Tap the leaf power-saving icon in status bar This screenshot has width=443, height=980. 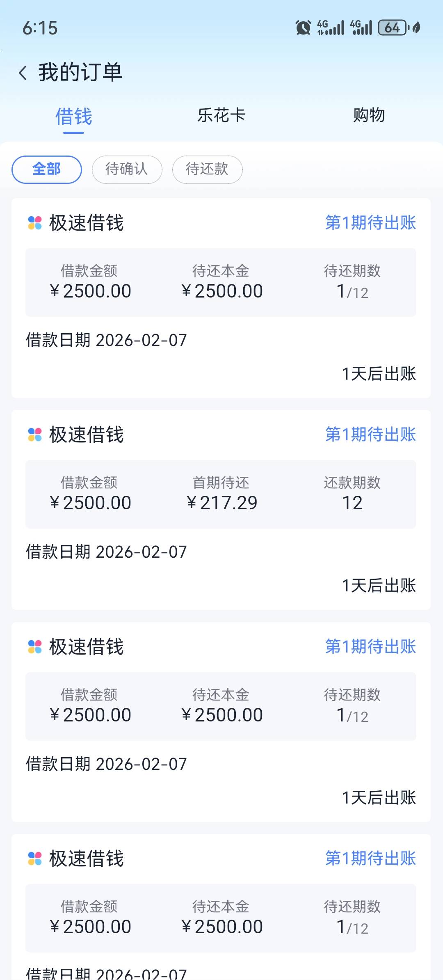pos(416,28)
